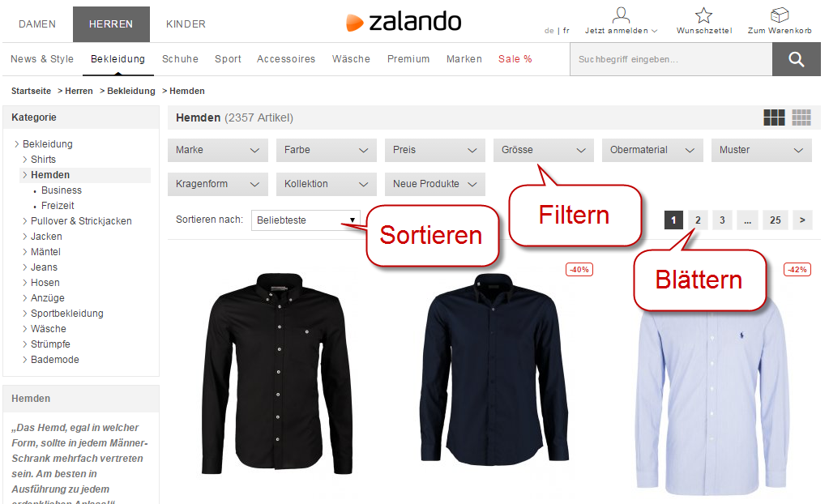Click the Jetzt anmelden user icon
829x504 pixels.
coord(622,15)
